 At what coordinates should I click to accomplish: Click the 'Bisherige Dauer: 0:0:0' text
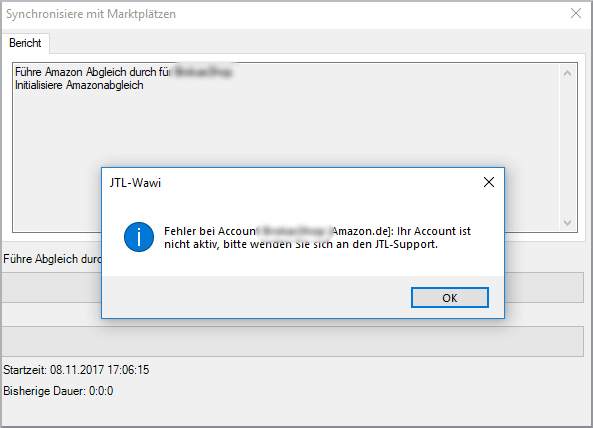tap(58, 391)
